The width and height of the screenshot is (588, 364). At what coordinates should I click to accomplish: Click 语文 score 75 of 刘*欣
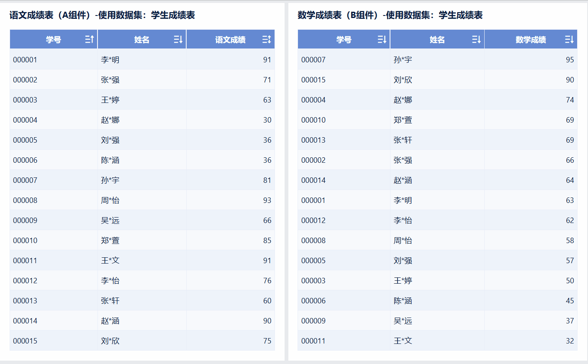267,341
